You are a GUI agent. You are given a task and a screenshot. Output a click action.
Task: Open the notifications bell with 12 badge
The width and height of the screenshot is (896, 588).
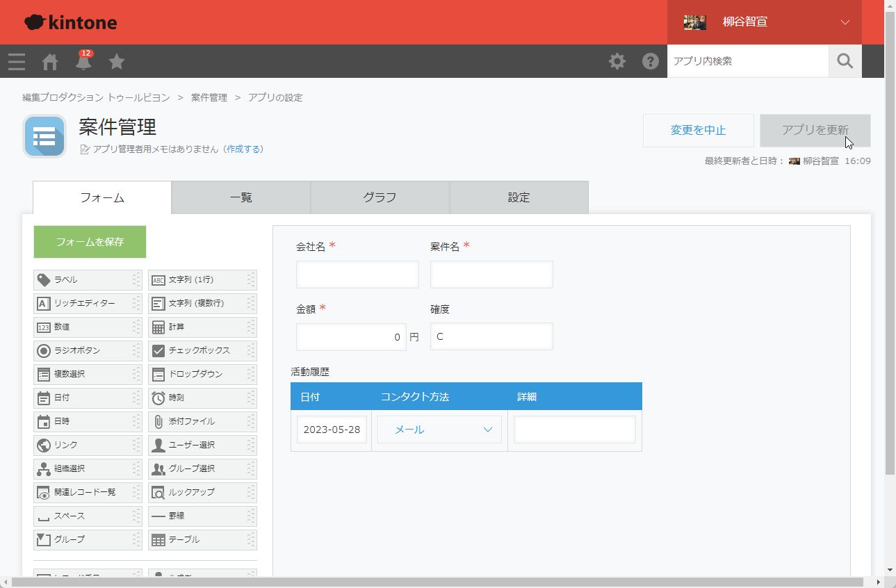[83, 62]
